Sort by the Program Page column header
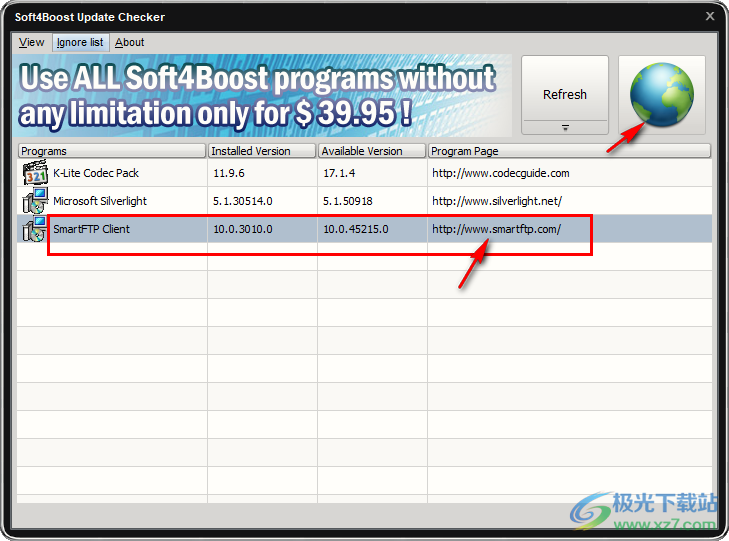Screen dimensions: 729x541 pyautogui.click(x=570, y=151)
